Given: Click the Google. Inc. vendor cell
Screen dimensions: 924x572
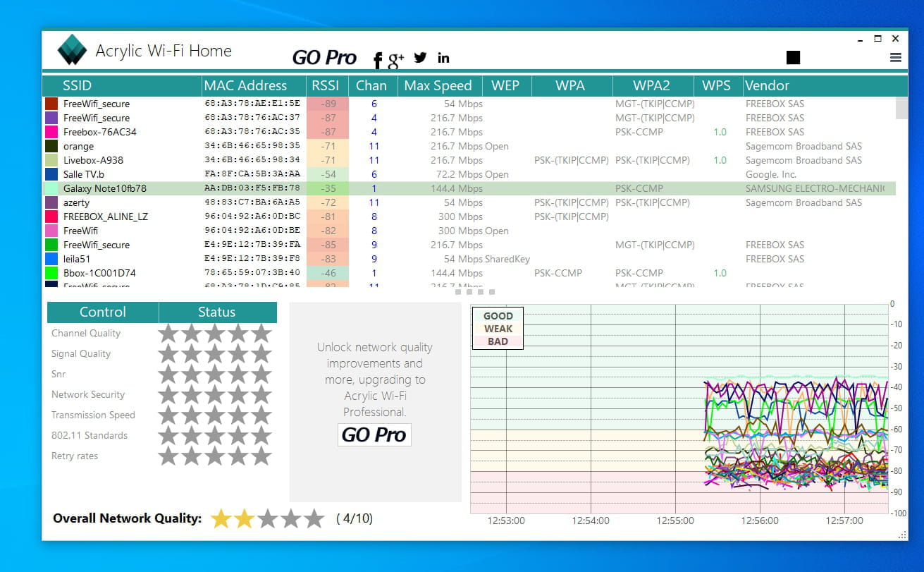Looking at the screenshot, I should (771, 174).
